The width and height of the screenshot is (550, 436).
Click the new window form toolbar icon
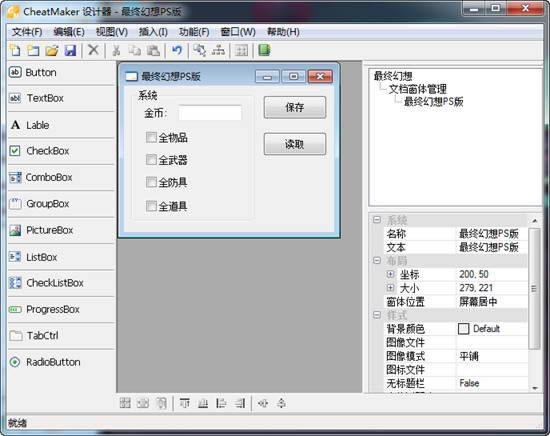pyautogui.click(x=33, y=51)
